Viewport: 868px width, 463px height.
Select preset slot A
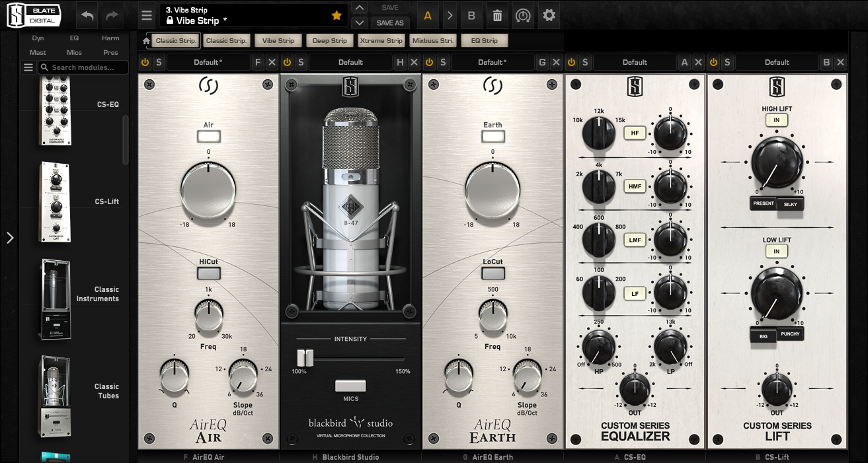pyautogui.click(x=428, y=15)
